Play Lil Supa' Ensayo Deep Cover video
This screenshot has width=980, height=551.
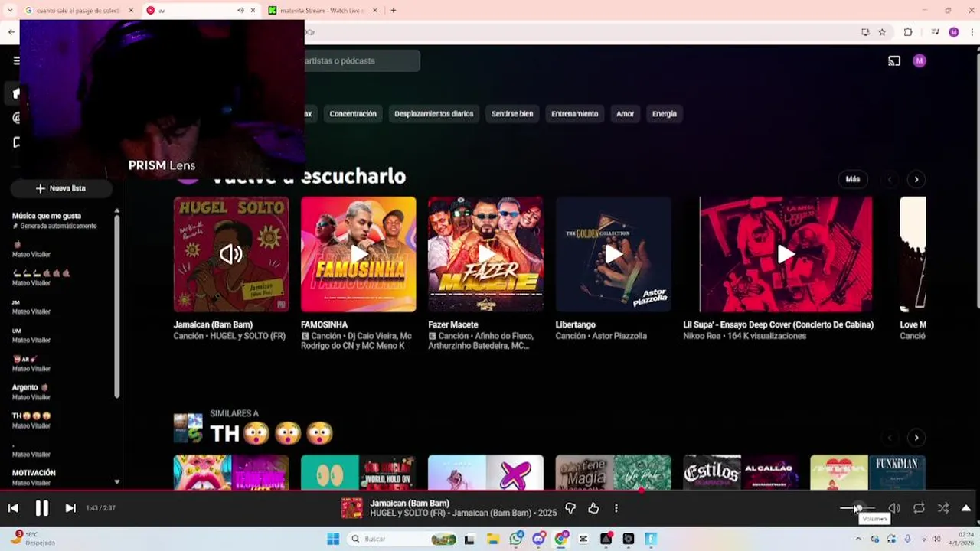[x=786, y=254]
